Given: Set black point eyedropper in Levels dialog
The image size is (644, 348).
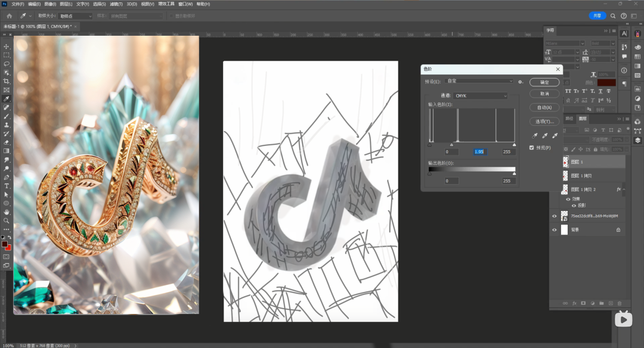Looking at the screenshot, I should (535, 135).
